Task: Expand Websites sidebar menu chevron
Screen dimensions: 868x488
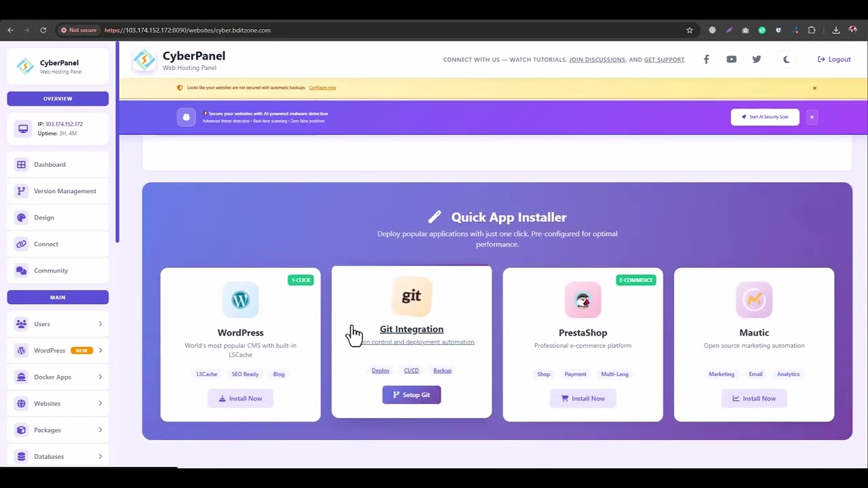Action: [x=100, y=403]
